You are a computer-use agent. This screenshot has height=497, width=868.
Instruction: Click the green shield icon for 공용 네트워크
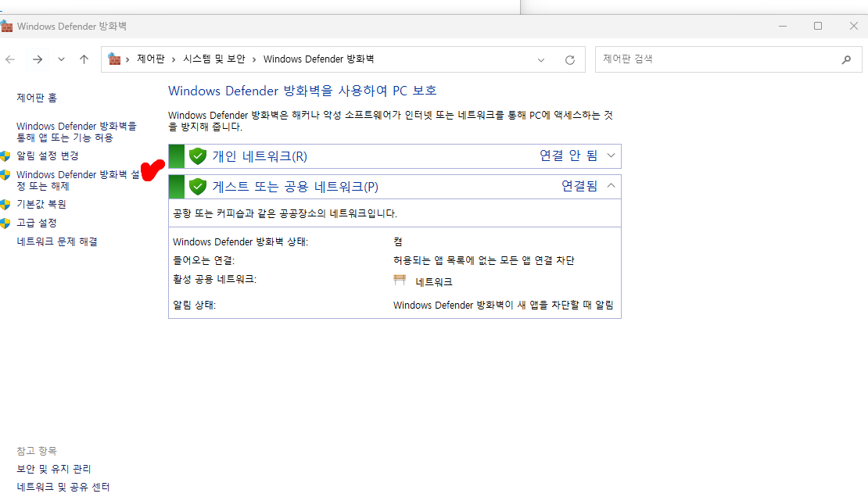tap(198, 187)
